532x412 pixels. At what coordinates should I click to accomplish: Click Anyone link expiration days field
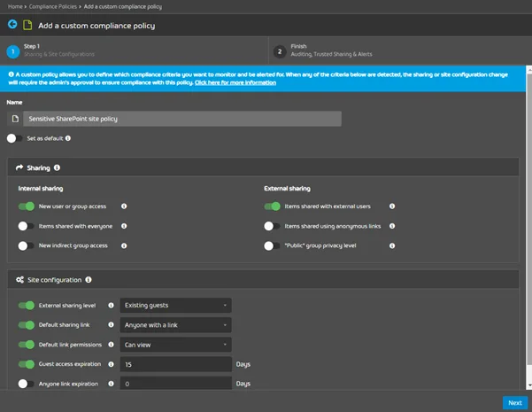pyautogui.click(x=176, y=383)
